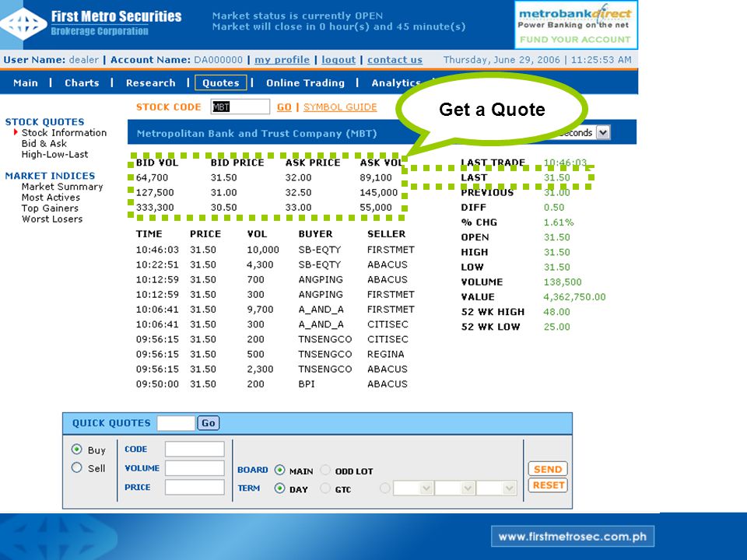Click the 52 WK HIGH value 48.00
The height and width of the screenshot is (560, 747).
(557, 312)
